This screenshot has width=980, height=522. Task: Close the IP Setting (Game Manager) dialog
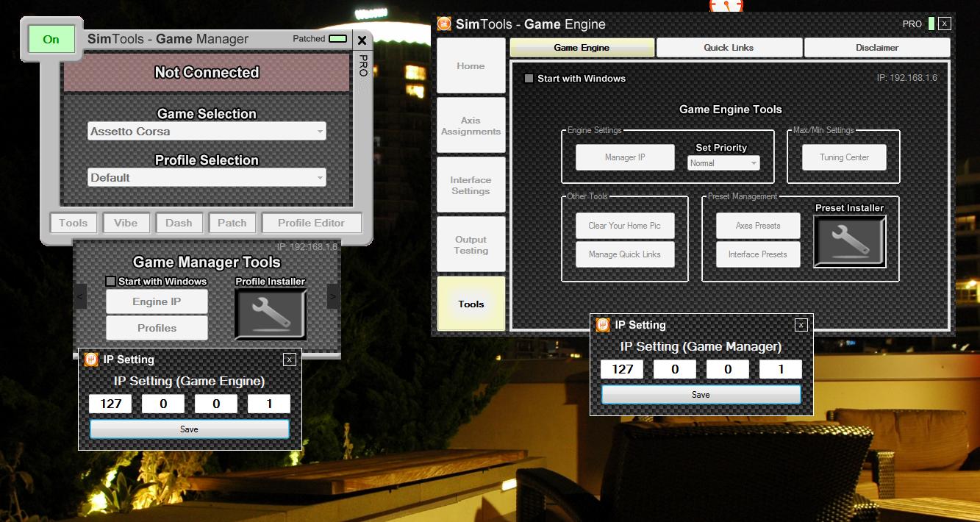[x=801, y=325]
